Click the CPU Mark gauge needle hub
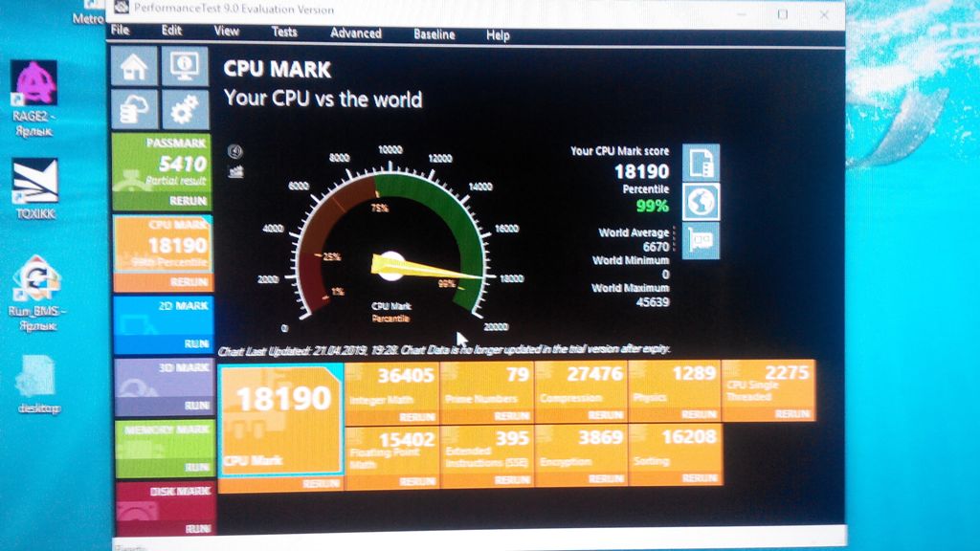Viewport: 980px width, 551px height. point(390,266)
